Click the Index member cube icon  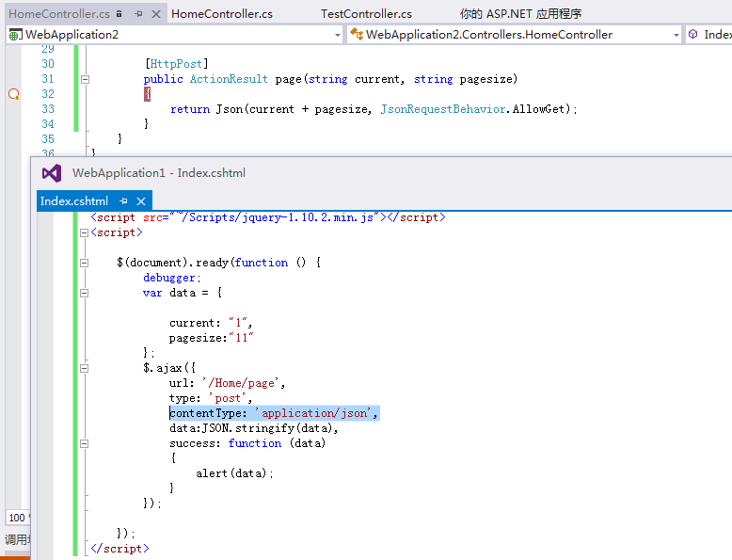[x=693, y=34]
